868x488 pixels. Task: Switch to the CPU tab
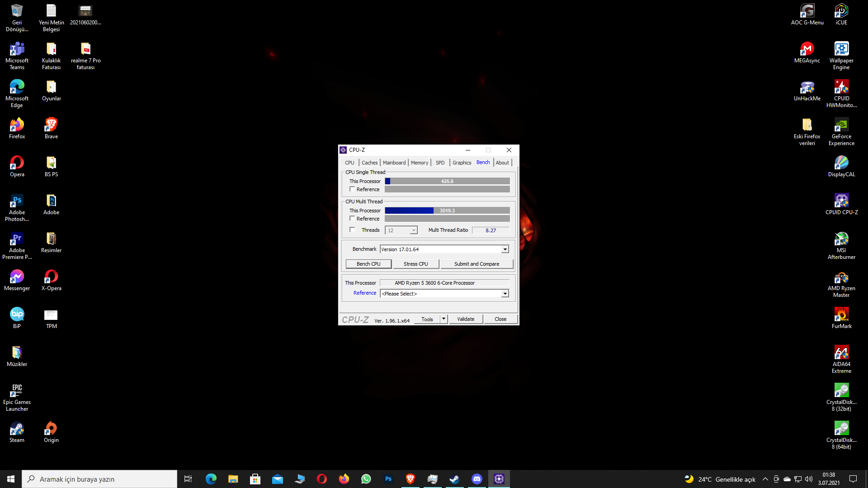coord(349,163)
